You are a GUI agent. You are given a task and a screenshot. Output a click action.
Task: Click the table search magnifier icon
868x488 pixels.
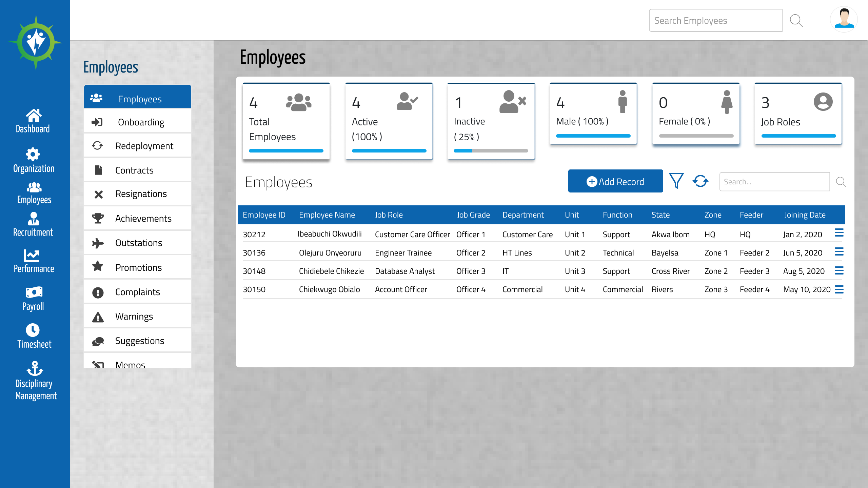(x=841, y=182)
